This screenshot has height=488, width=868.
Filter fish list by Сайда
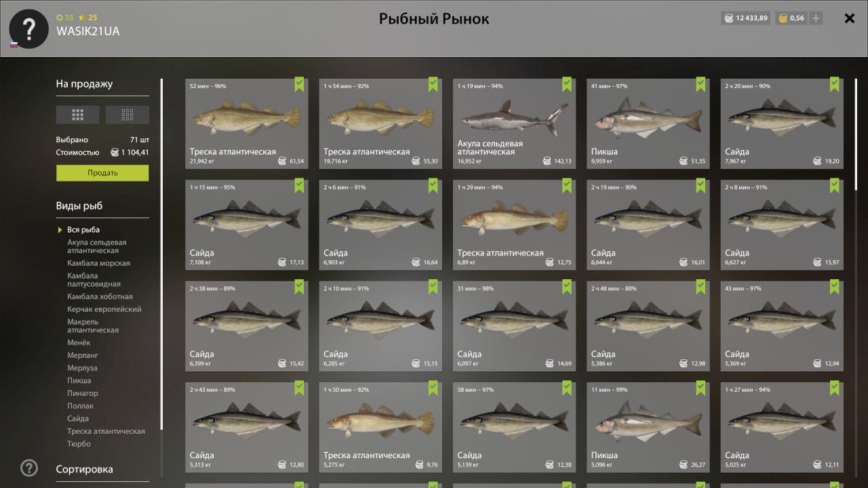coord(78,419)
